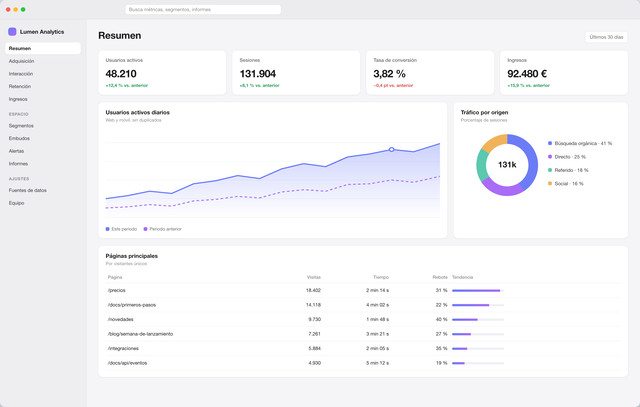The height and width of the screenshot is (407, 640).
Task: Click the 18.402 visits value
Action: (313, 290)
